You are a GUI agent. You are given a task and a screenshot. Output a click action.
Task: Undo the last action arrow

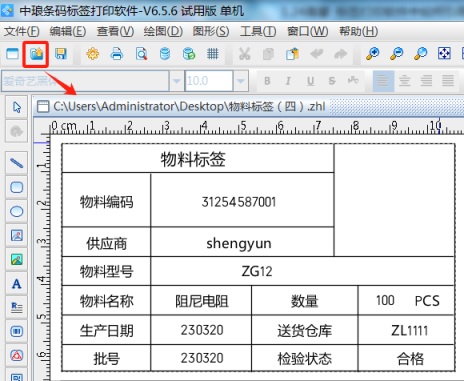click(x=316, y=54)
